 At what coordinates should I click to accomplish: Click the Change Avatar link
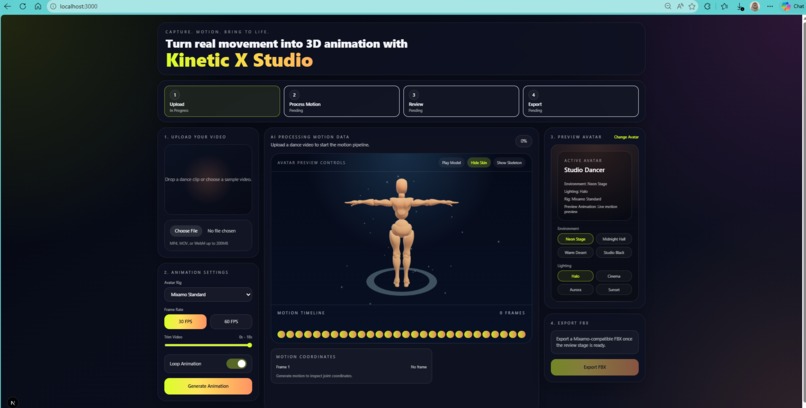pos(626,137)
